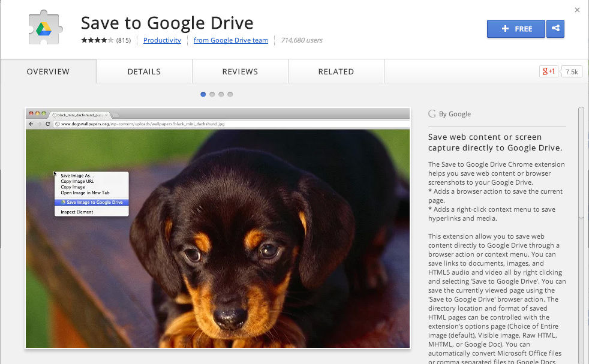The image size is (589, 364).
Task: Select the second screenshot carousel dot
Action: (x=212, y=94)
